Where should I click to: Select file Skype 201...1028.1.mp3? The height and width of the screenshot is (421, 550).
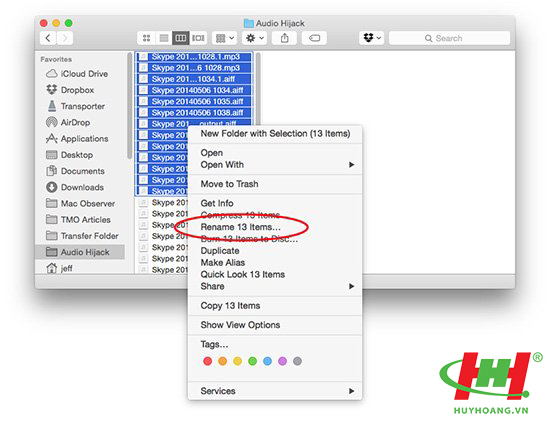point(194,57)
